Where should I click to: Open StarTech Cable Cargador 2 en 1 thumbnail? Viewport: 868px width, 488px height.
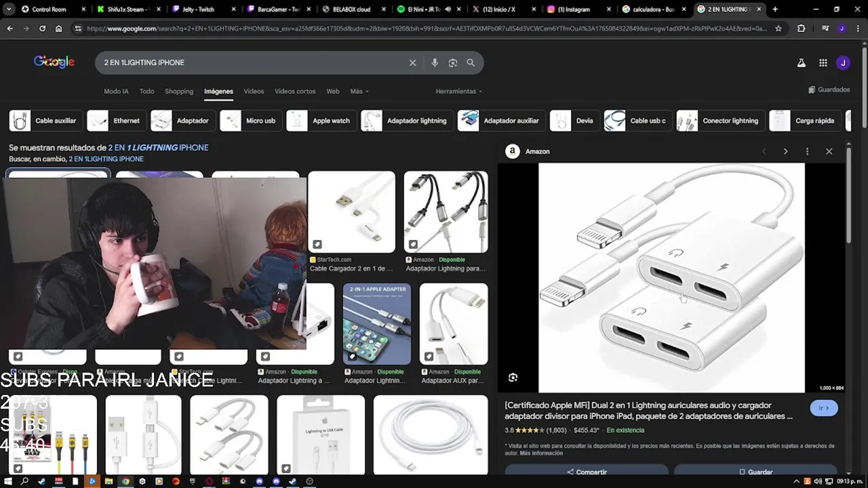[351, 211]
